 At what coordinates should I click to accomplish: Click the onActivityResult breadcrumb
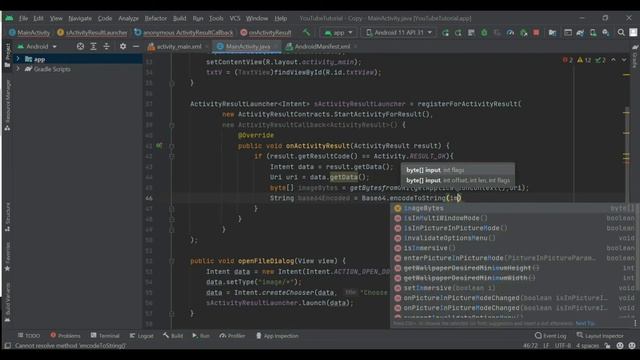point(266,33)
